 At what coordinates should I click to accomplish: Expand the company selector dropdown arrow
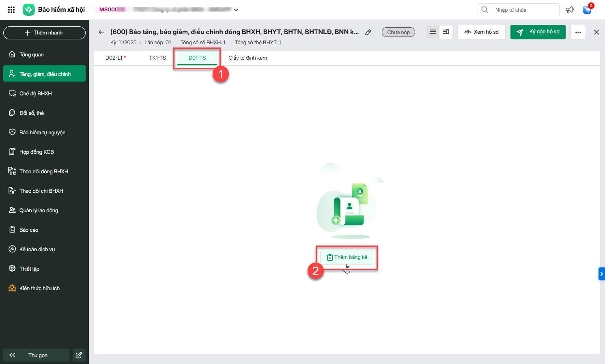(x=236, y=10)
